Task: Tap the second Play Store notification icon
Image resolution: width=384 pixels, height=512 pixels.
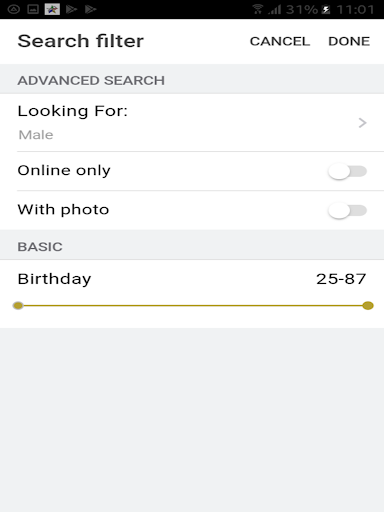Action: pos(90,9)
